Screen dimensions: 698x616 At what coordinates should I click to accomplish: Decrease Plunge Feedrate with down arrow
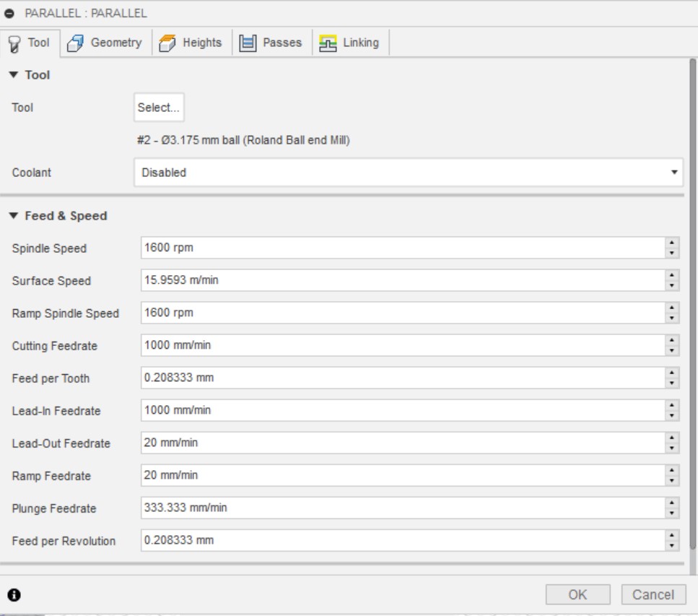pyautogui.click(x=672, y=513)
